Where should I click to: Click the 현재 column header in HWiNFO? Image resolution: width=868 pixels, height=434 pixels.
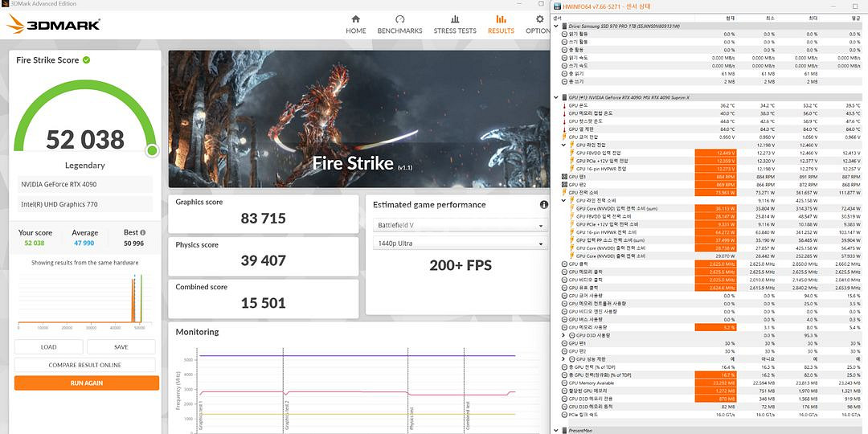[731, 18]
